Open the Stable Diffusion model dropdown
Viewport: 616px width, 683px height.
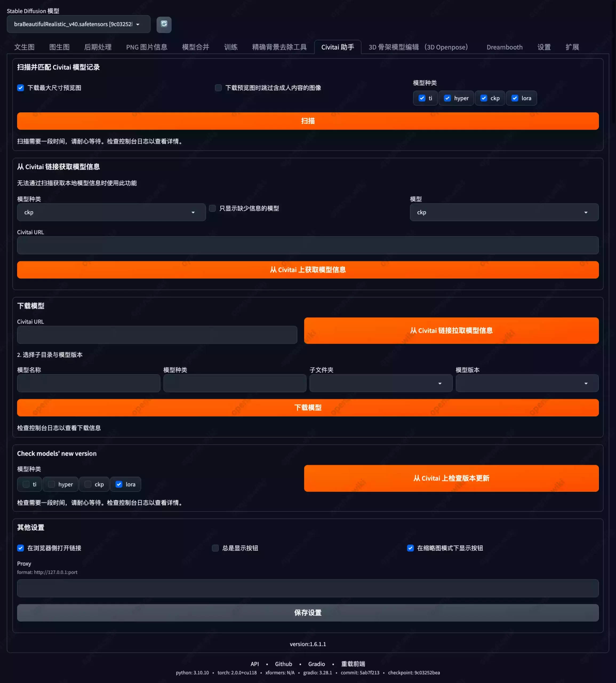78,24
